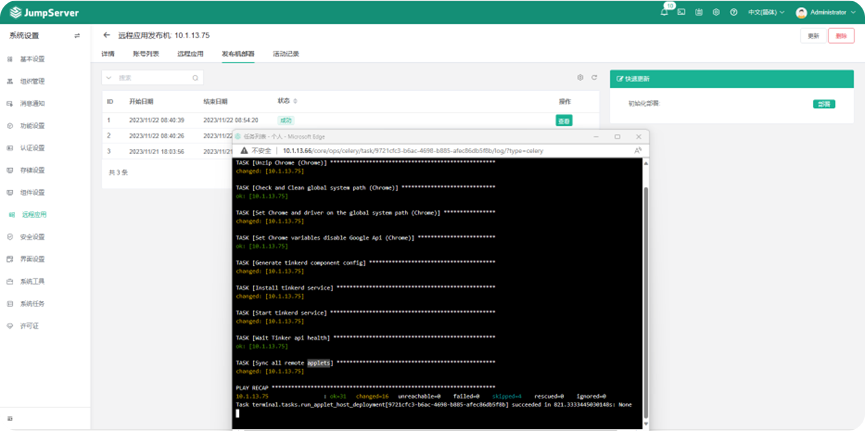Sort by the 状态 column header
The height and width of the screenshot is (431, 865).
pyautogui.click(x=287, y=102)
